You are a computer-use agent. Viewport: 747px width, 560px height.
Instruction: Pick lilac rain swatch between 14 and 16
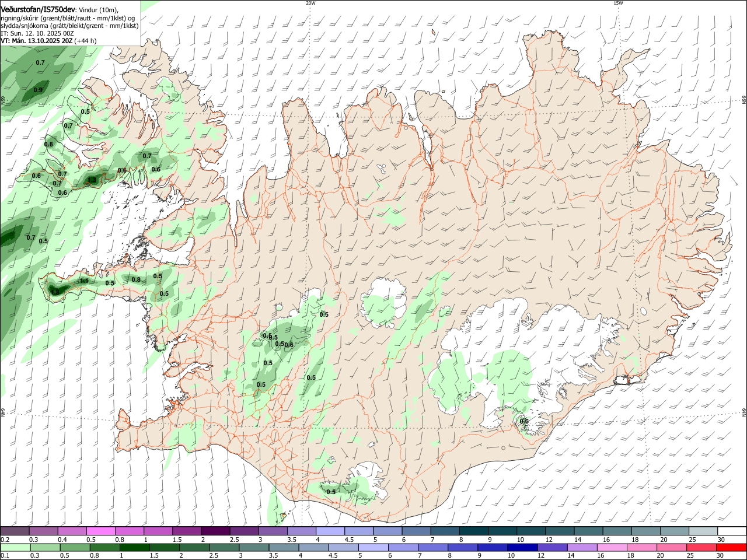click(x=582, y=547)
